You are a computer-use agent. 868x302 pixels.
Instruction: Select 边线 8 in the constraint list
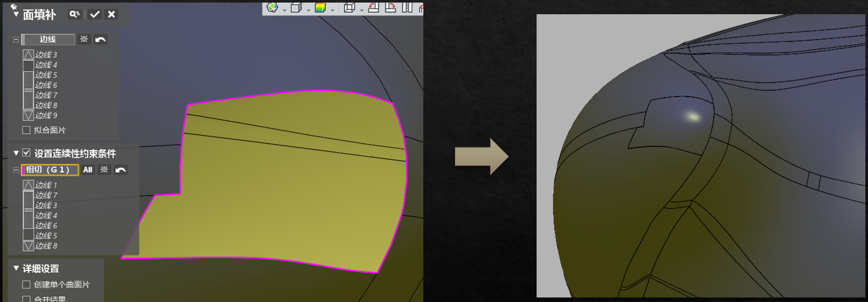(x=46, y=246)
